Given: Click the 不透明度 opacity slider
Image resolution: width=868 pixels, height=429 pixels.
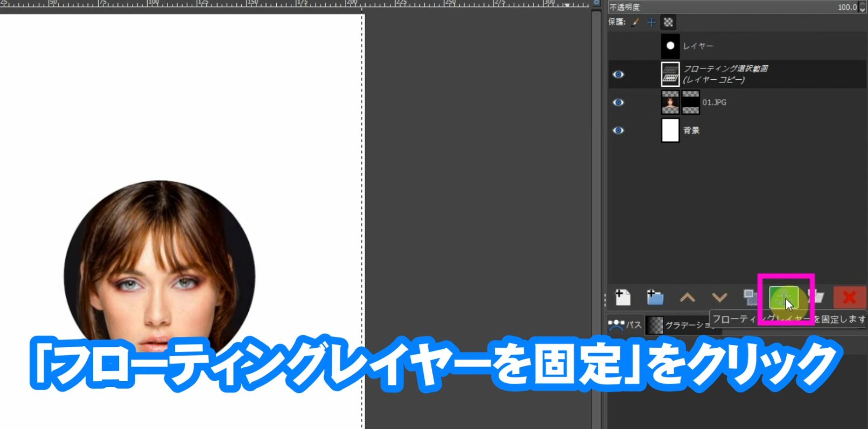Looking at the screenshot, I should [732, 7].
